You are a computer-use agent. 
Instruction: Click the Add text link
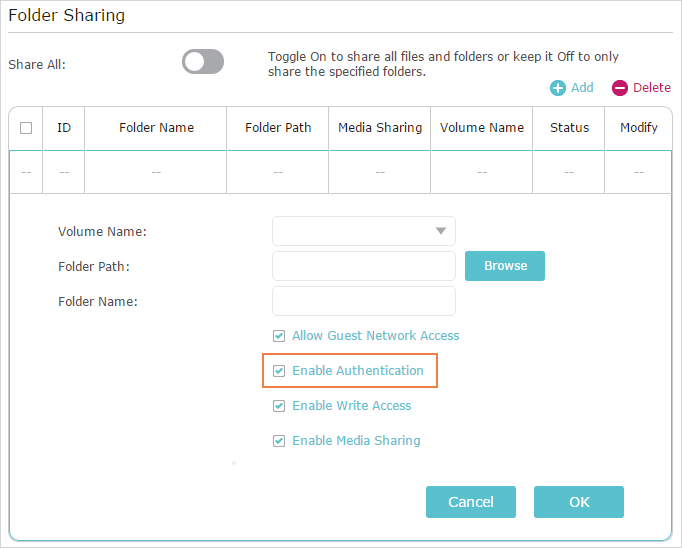pyautogui.click(x=582, y=88)
